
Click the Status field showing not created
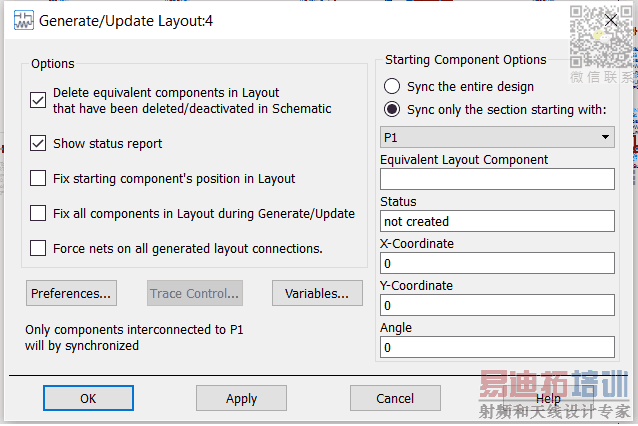coord(497,221)
